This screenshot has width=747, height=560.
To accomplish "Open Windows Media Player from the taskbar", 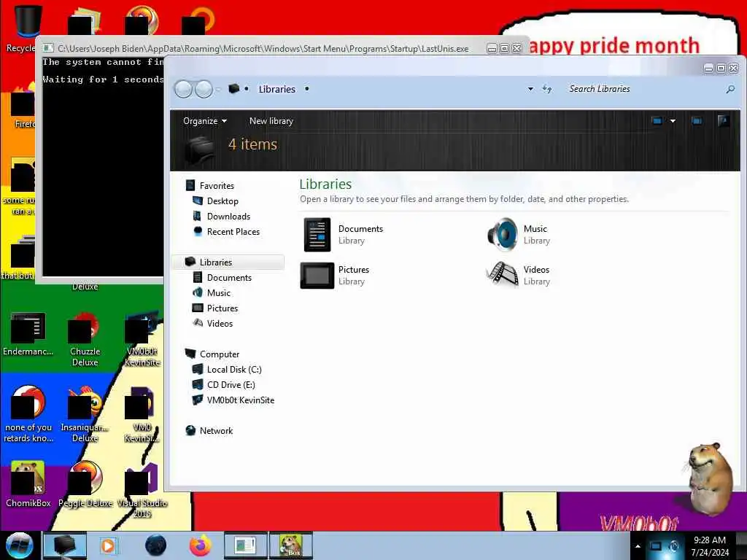I will pos(108,545).
